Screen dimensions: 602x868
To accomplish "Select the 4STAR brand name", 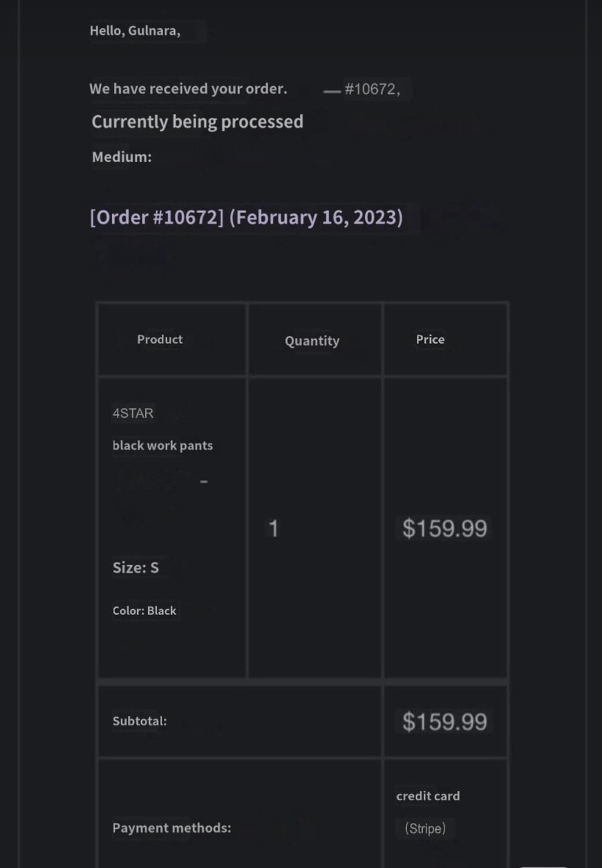I will [133, 413].
